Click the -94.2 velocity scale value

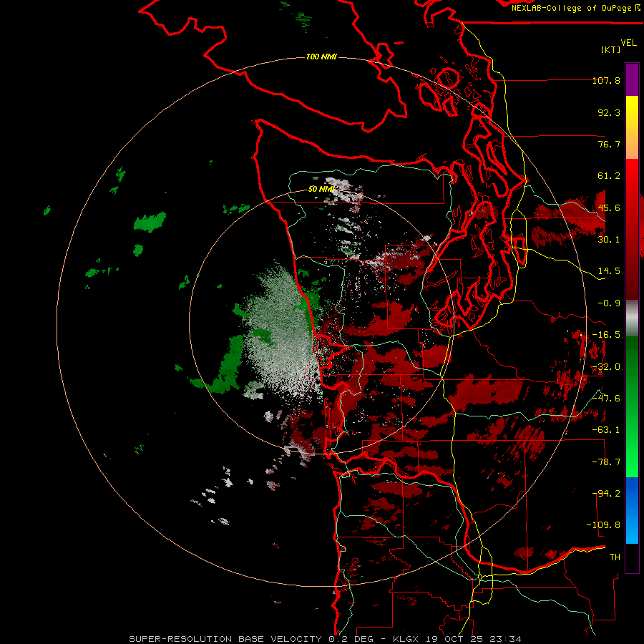click(606, 494)
